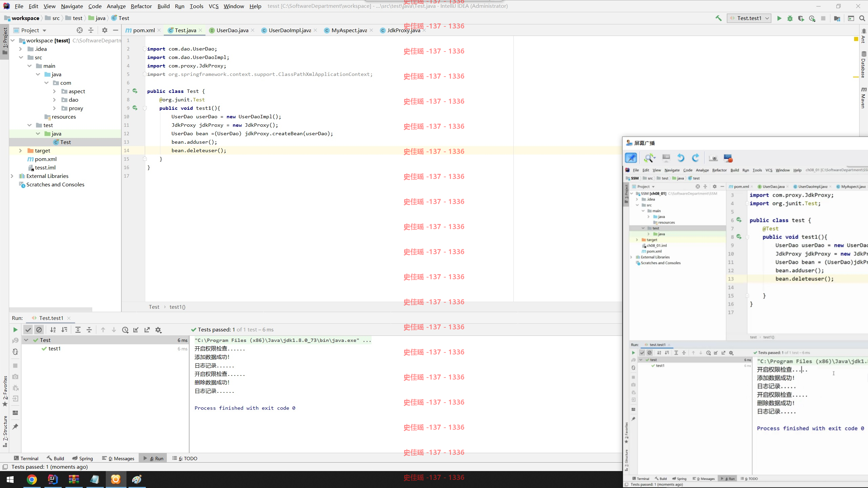Screen dimensions: 868x488
Task: Open the Terminal tool window
Action: click(26, 458)
